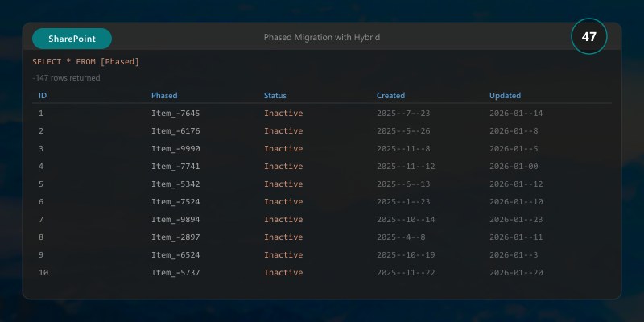Click the Updated column header
The height and width of the screenshot is (322, 644).
506,95
